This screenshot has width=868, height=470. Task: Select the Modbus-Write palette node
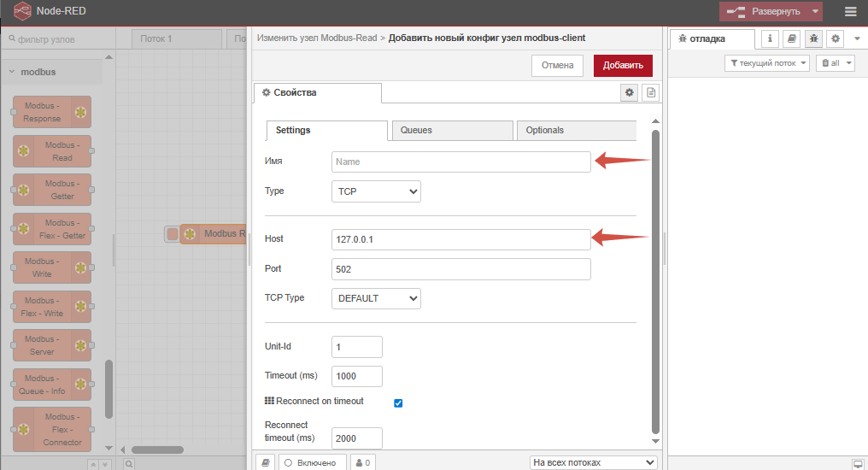52,268
